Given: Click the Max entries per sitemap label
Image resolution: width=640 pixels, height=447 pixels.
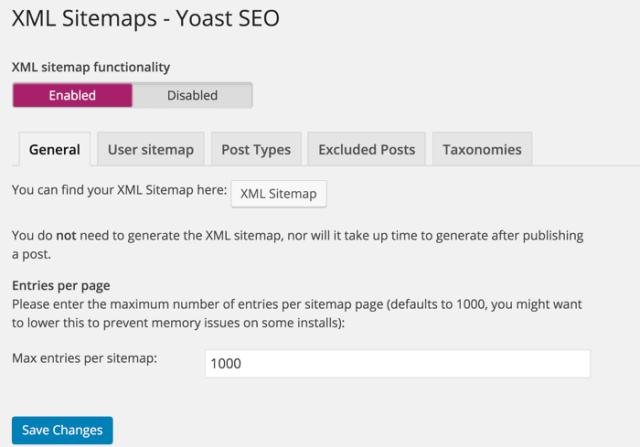Looking at the screenshot, I should [85, 357].
